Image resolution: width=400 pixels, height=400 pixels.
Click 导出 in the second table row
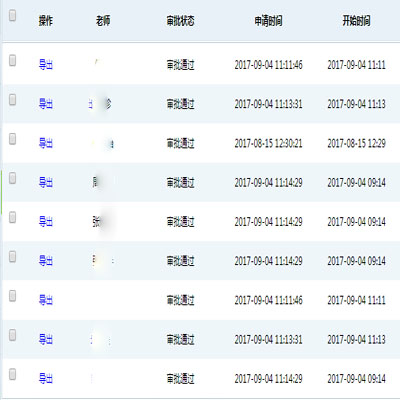[46, 104]
